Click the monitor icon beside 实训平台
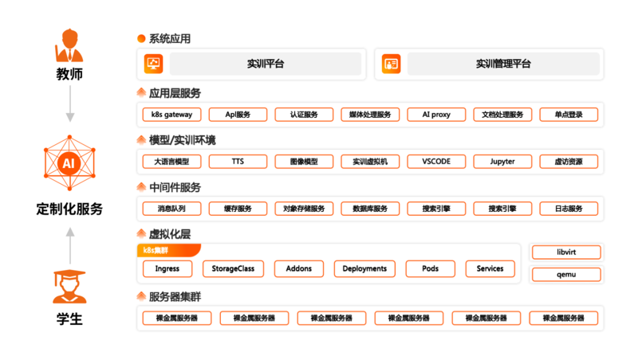Image resolution: width=638 pixels, height=364 pixels. click(154, 64)
